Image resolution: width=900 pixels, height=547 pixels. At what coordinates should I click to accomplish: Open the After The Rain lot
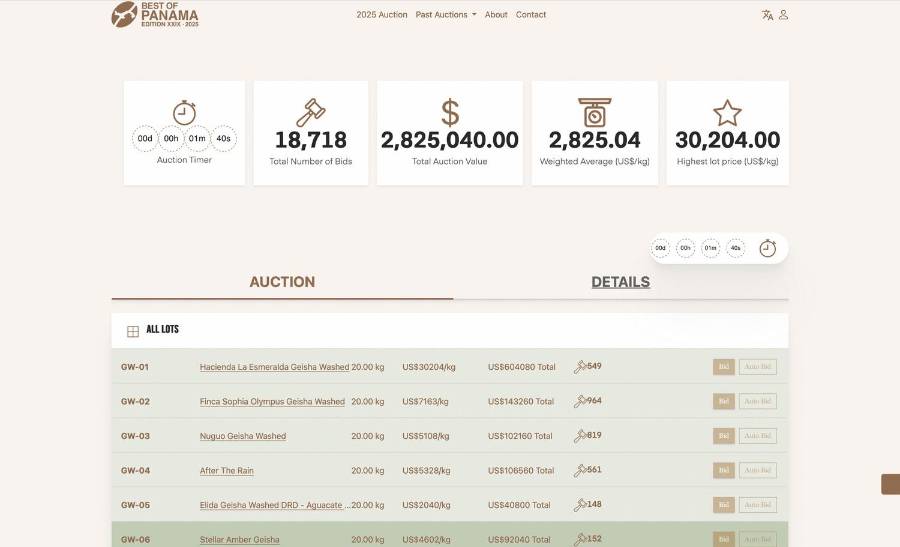pyautogui.click(x=227, y=470)
